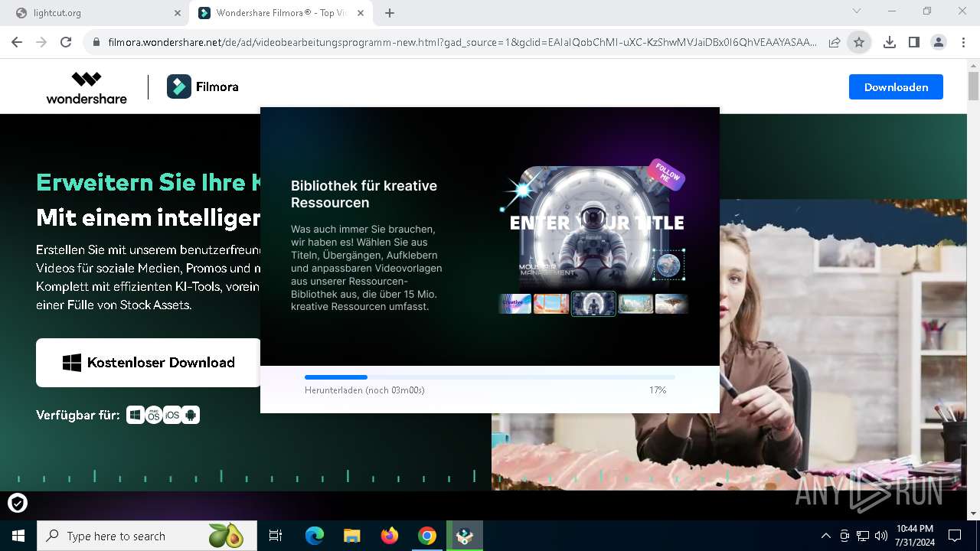Screen dimensions: 980x551
Task: Click the volume speaker tray icon
Action: (881, 536)
